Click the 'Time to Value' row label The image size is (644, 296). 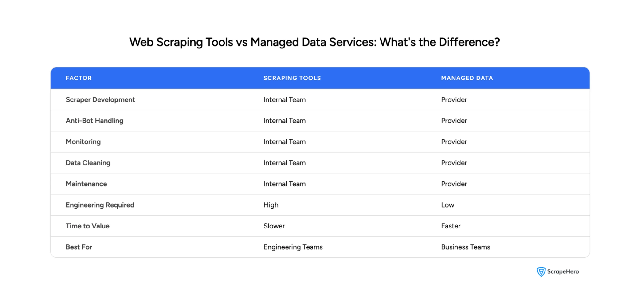[87, 226]
